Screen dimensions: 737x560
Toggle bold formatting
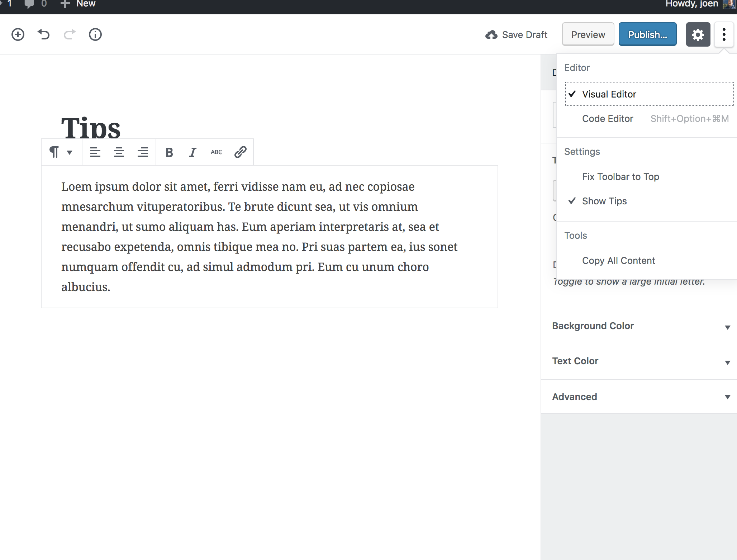click(x=169, y=152)
